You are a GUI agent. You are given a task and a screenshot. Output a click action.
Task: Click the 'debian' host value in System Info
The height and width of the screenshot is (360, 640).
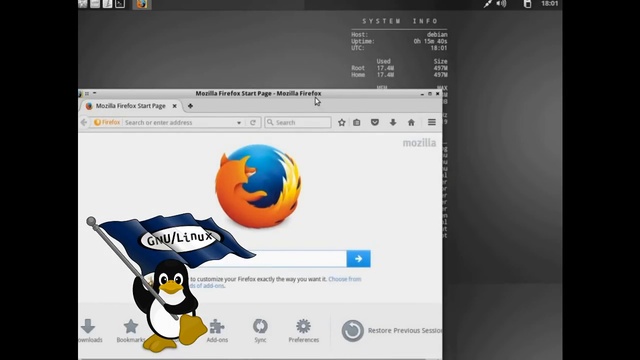tap(437, 35)
